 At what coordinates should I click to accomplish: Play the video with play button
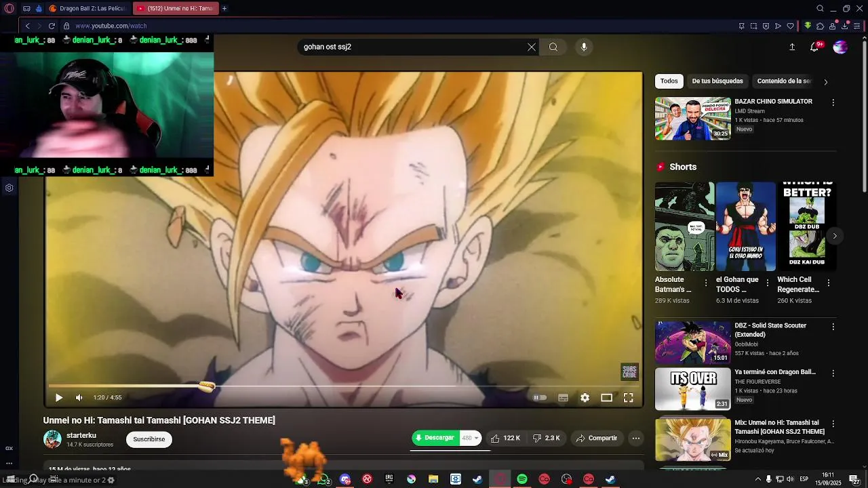59,398
